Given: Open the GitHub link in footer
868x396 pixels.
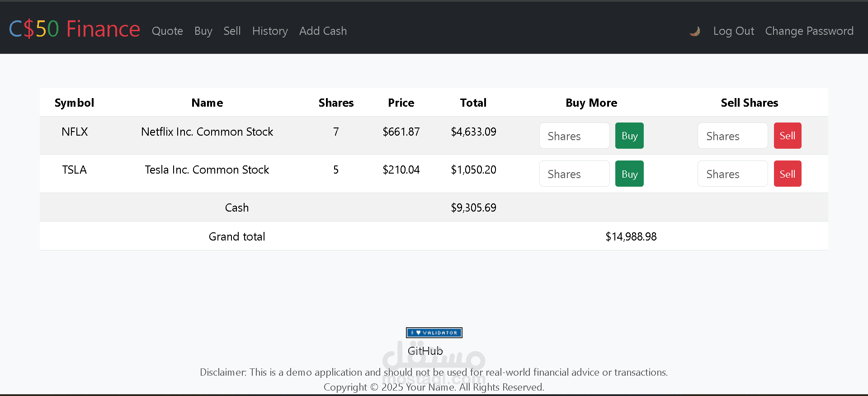Looking at the screenshot, I should coord(425,351).
